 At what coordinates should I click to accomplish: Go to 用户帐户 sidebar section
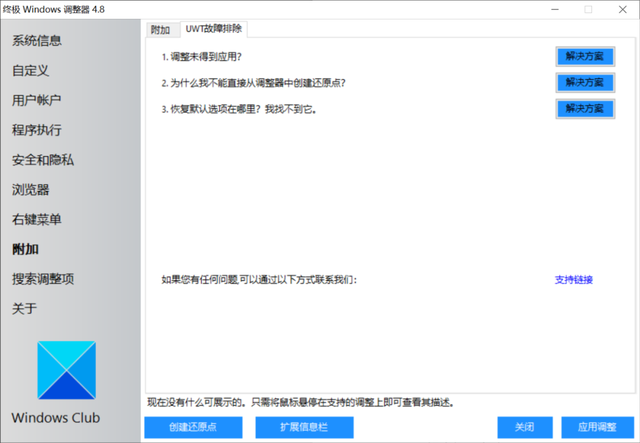(37, 100)
